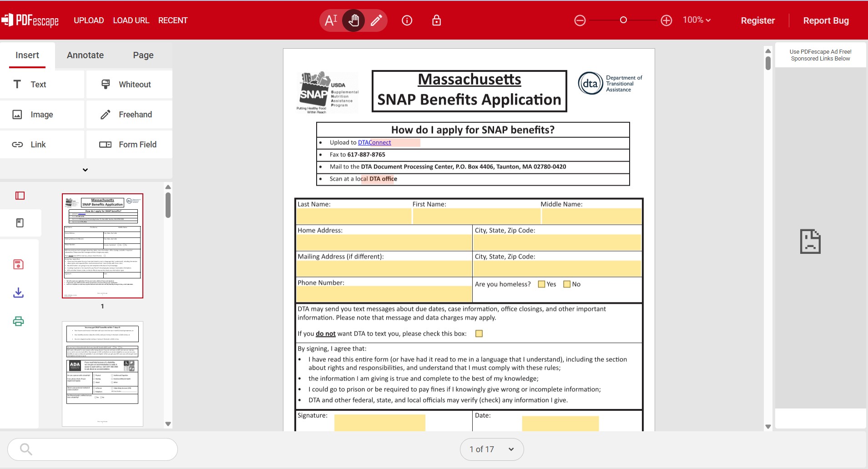Open the bookmarks panel
The height and width of the screenshot is (469, 868).
pyautogui.click(x=20, y=223)
